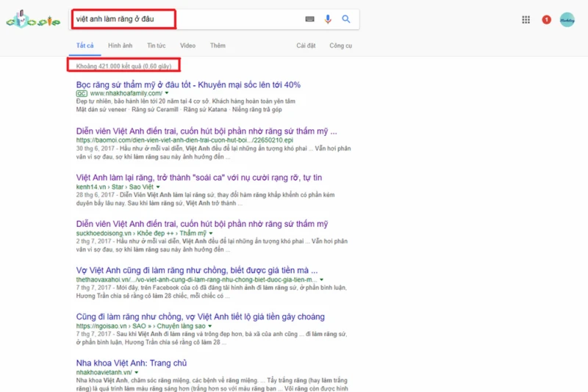The width and height of the screenshot is (588, 392).
Task: Open Cài đặt search settings
Action: pos(306,46)
